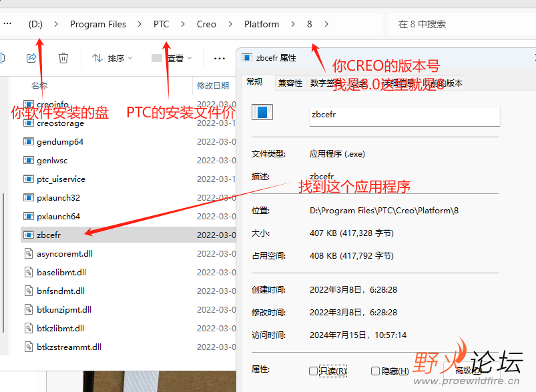Go to Platform breadcrumb folder

point(262,24)
